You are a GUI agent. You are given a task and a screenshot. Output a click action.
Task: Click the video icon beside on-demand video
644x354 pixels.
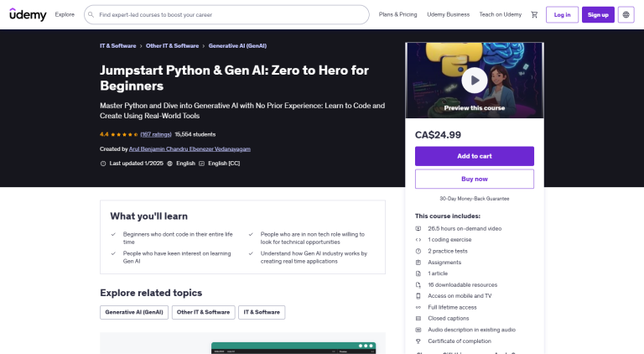(418, 228)
